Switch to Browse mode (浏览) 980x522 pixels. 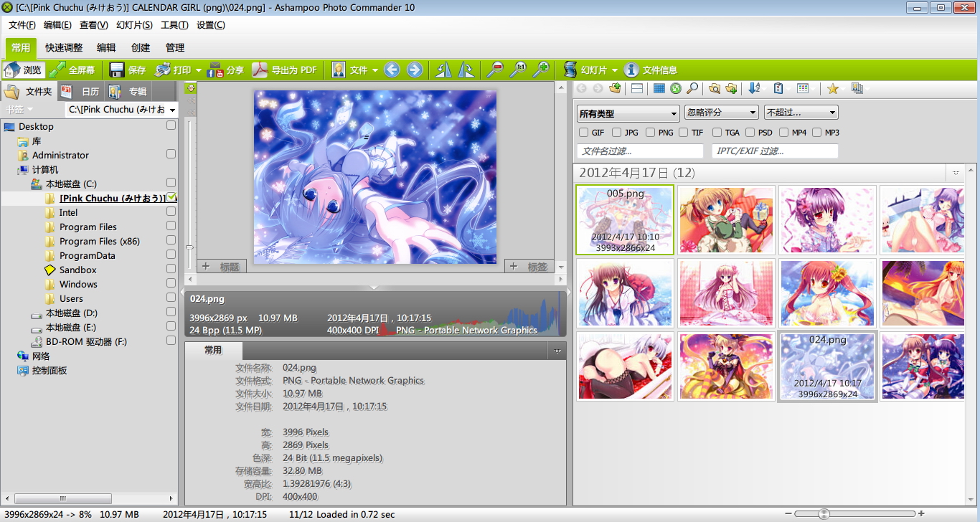point(24,70)
